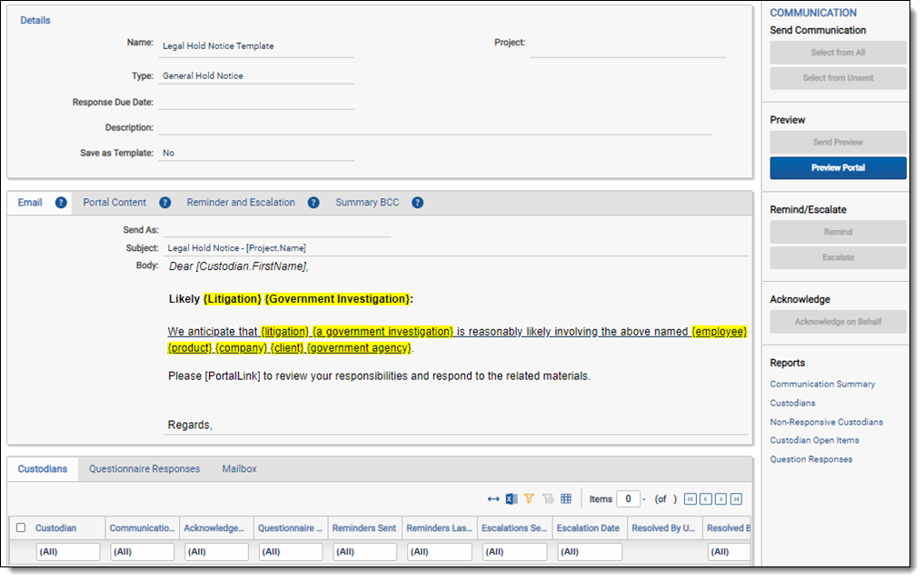Clear all filters using greyed funnel icon
This screenshot has width=924, height=581.
tap(548, 499)
